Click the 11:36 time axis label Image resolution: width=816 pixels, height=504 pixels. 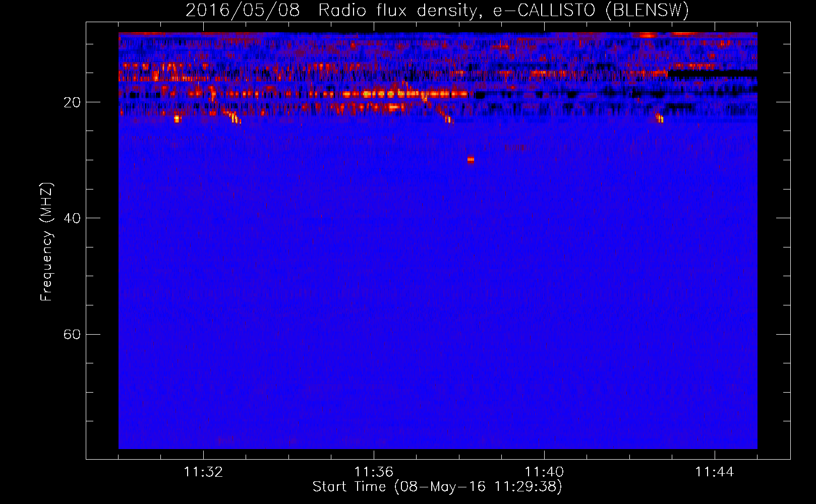click(x=374, y=472)
